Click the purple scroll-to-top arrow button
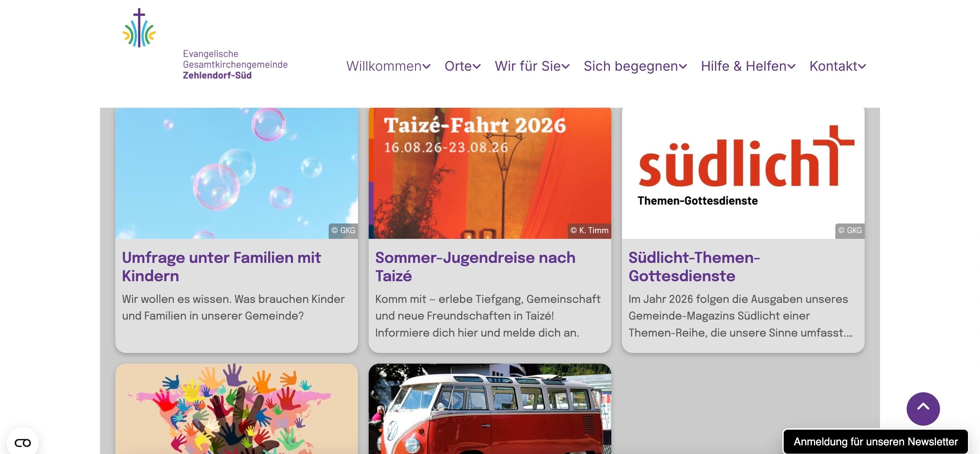Image resolution: width=980 pixels, height=454 pixels. pyautogui.click(x=923, y=409)
